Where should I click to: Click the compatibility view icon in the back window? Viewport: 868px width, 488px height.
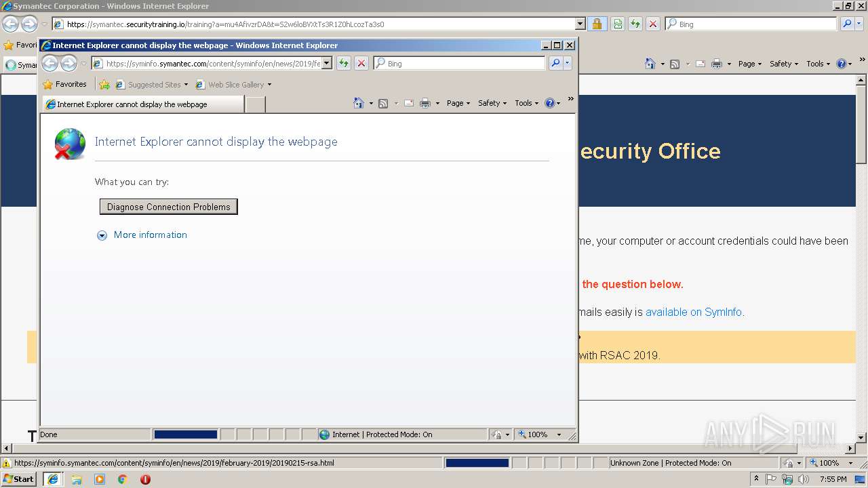tap(618, 24)
